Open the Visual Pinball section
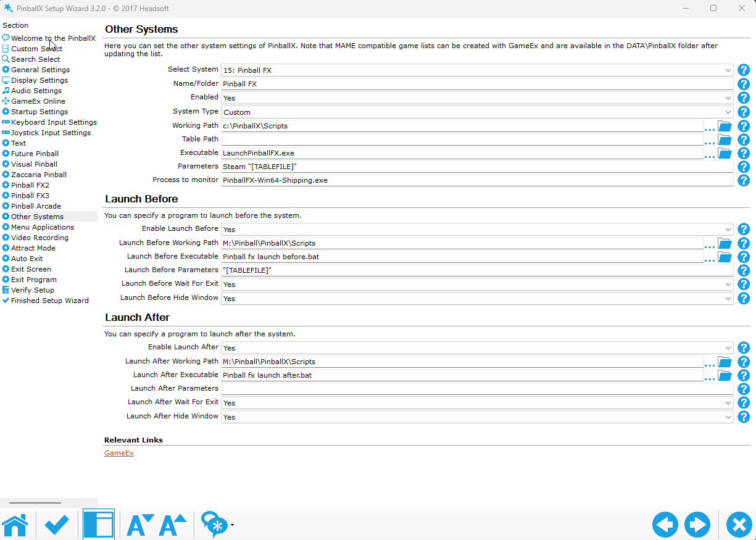The width and height of the screenshot is (756, 540). pyautogui.click(x=34, y=164)
